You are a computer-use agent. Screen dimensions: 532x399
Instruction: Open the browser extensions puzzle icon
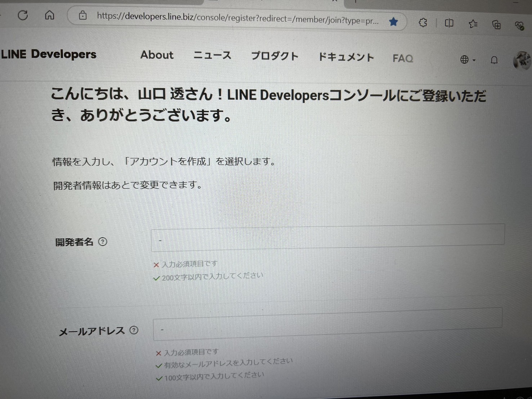point(423,23)
